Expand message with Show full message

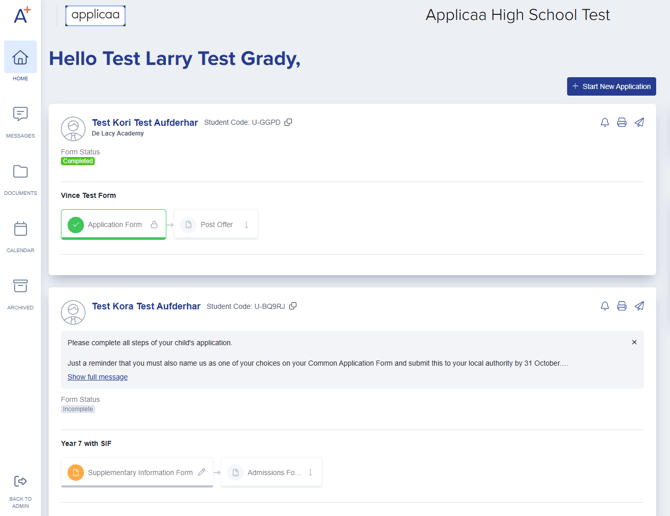pos(97,377)
